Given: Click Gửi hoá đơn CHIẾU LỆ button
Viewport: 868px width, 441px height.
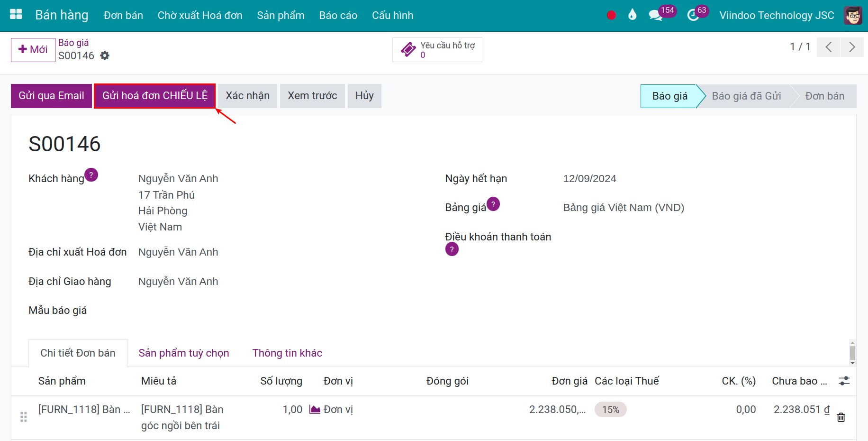Looking at the screenshot, I should (154, 95).
